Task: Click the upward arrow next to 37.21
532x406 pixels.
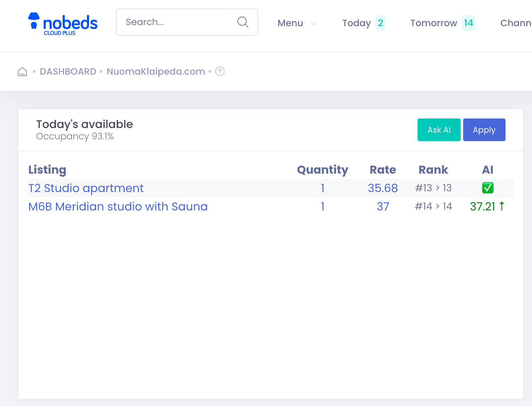Action: pos(502,206)
